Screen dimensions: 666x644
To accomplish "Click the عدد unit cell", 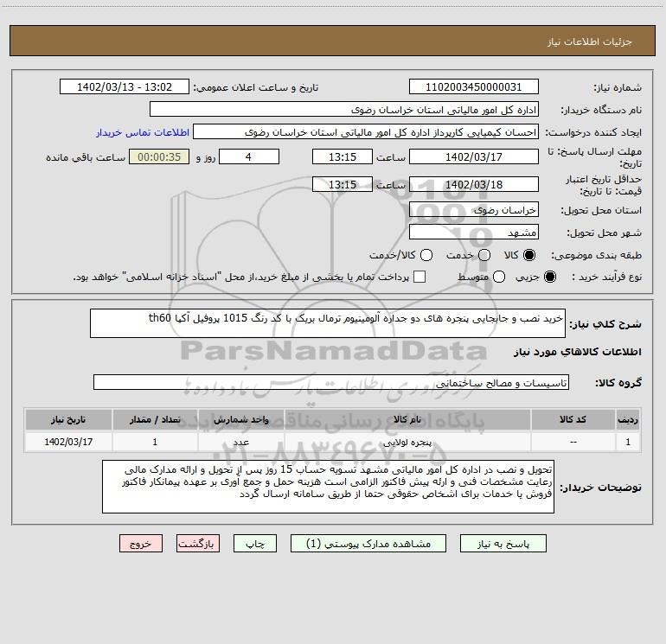I will tap(240, 442).
